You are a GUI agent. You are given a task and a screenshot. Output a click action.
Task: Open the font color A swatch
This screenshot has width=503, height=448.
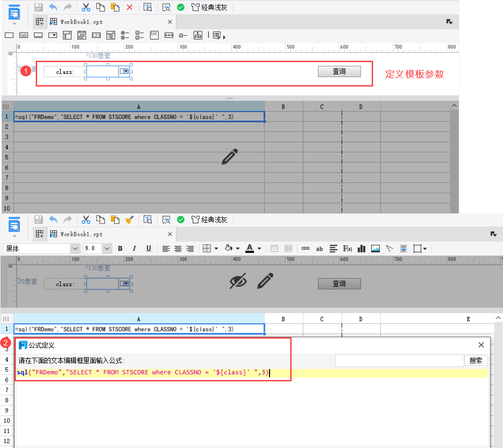[x=249, y=249]
